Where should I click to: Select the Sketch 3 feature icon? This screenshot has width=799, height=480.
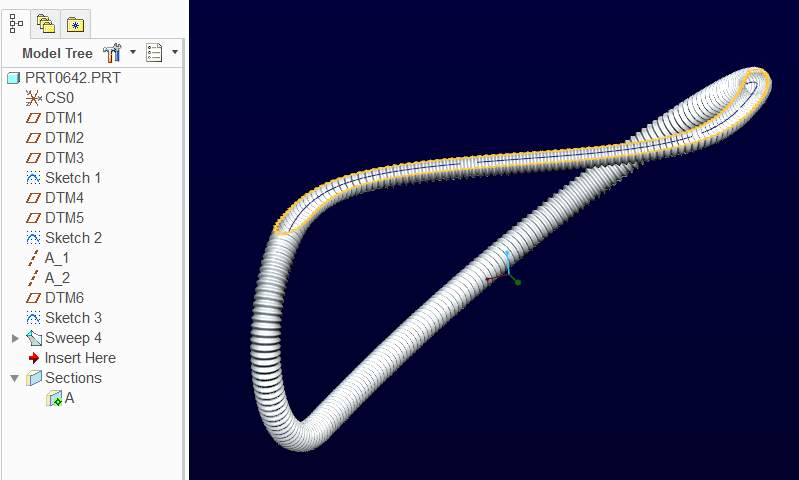[33, 318]
